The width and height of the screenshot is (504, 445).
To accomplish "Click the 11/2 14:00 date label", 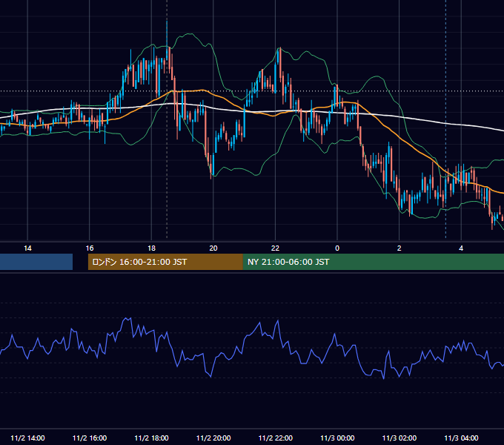I will coord(27,438).
